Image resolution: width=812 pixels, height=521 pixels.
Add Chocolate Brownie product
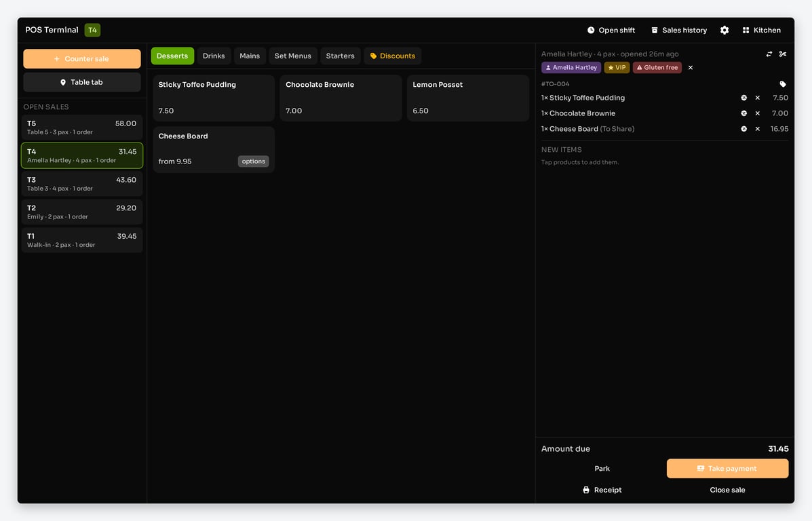click(x=341, y=98)
